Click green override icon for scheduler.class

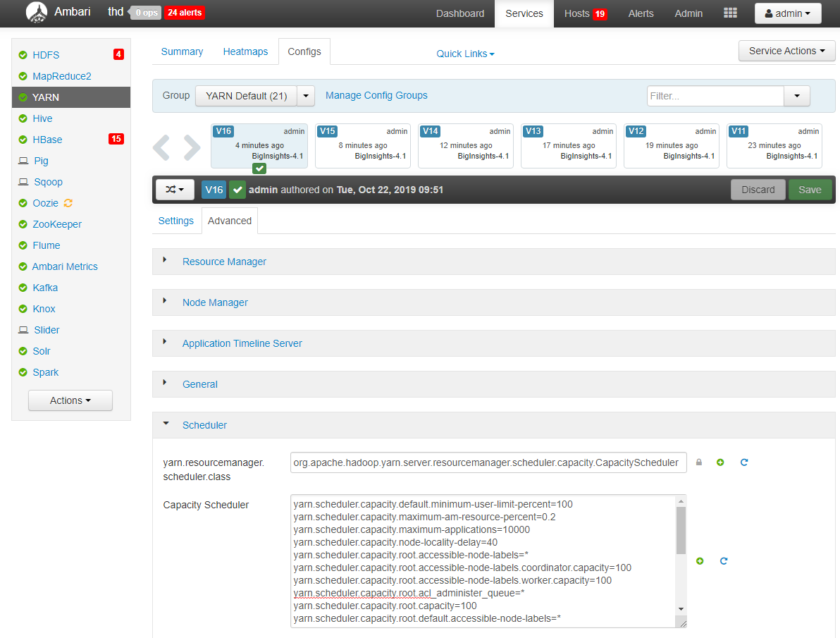[x=720, y=462]
